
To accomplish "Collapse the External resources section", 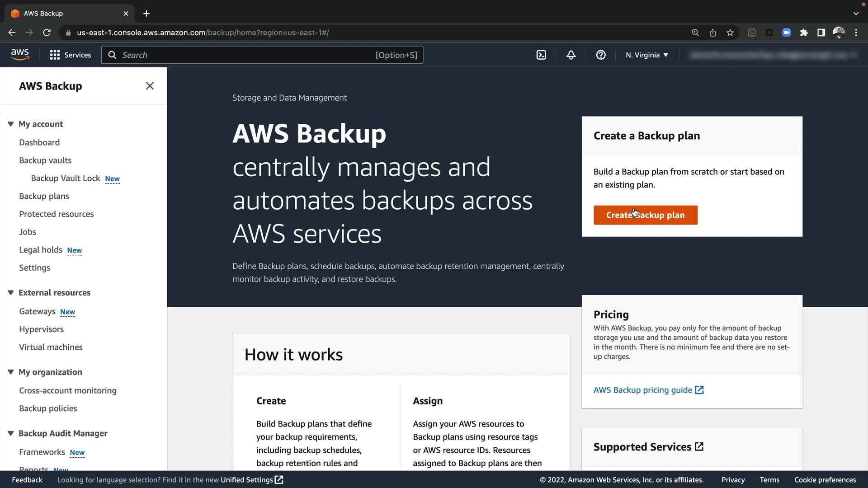I will [11, 293].
